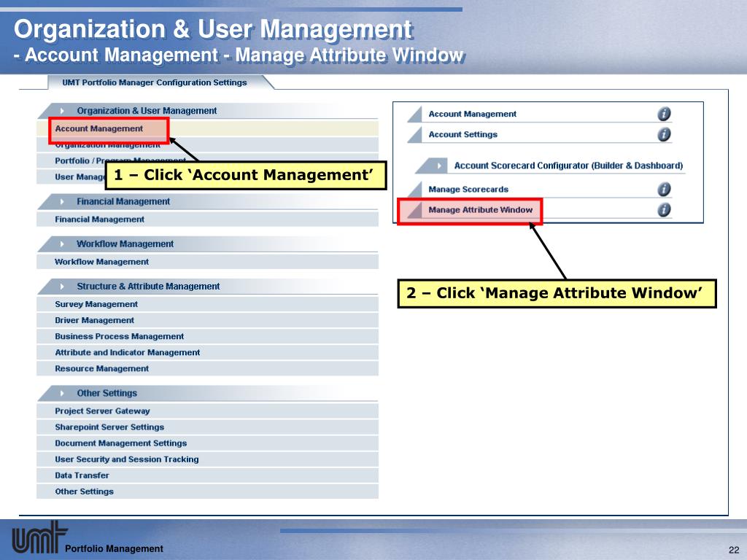747x560 pixels.
Task: Click triangle icon beside Manage Attribute Window
Action: click(415, 209)
